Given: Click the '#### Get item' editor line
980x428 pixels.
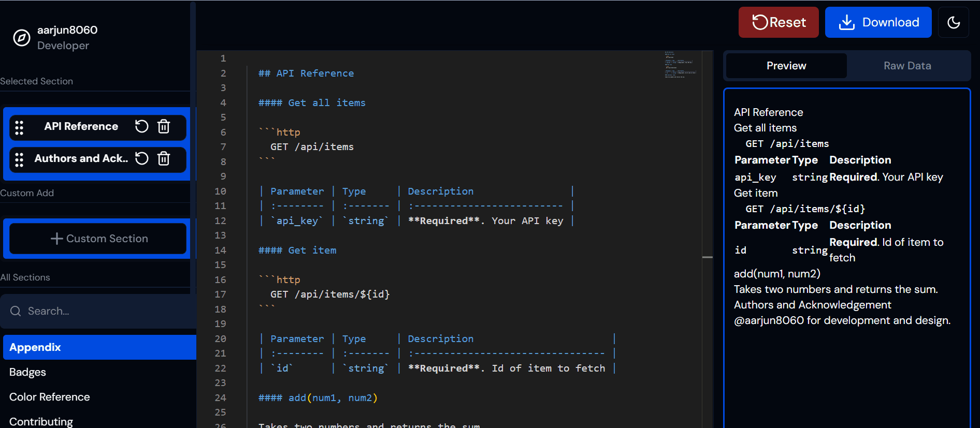Looking at the screenshot, I should click(x=297, y=250).
